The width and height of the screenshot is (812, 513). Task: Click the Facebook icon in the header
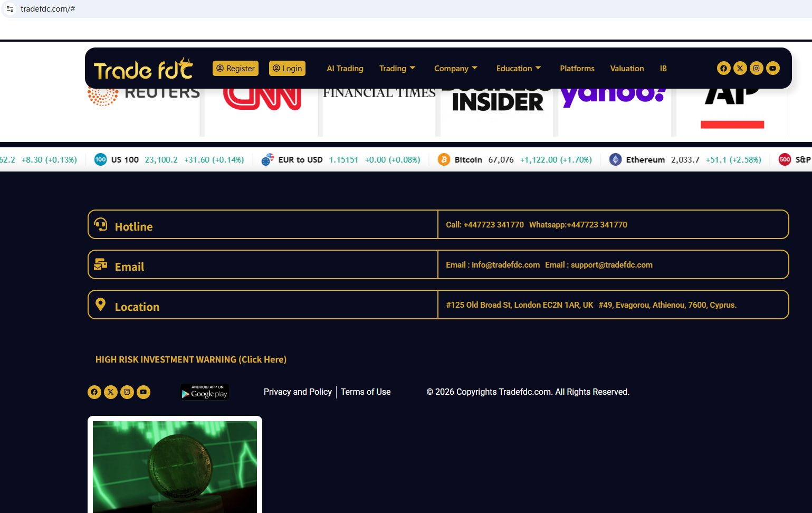pyautogui.click(x=723, y=68)
